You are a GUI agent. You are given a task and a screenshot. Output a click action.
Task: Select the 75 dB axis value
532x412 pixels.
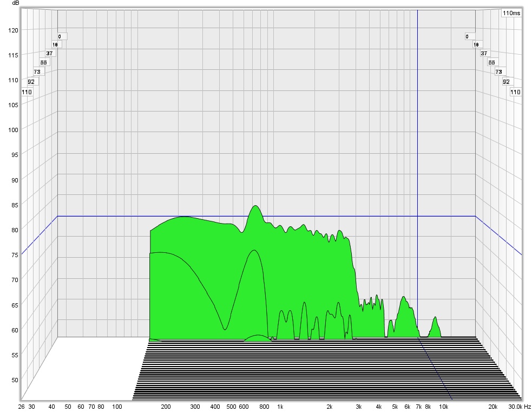click(15, 255)
